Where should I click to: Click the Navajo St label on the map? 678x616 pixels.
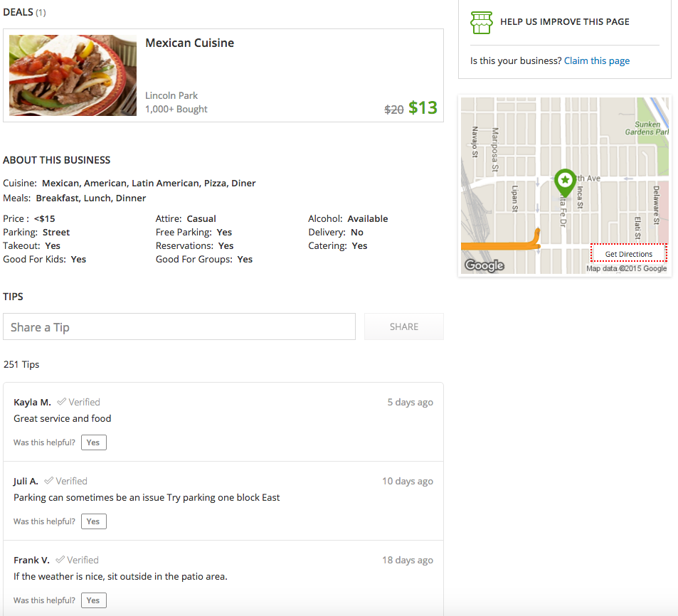475,142
